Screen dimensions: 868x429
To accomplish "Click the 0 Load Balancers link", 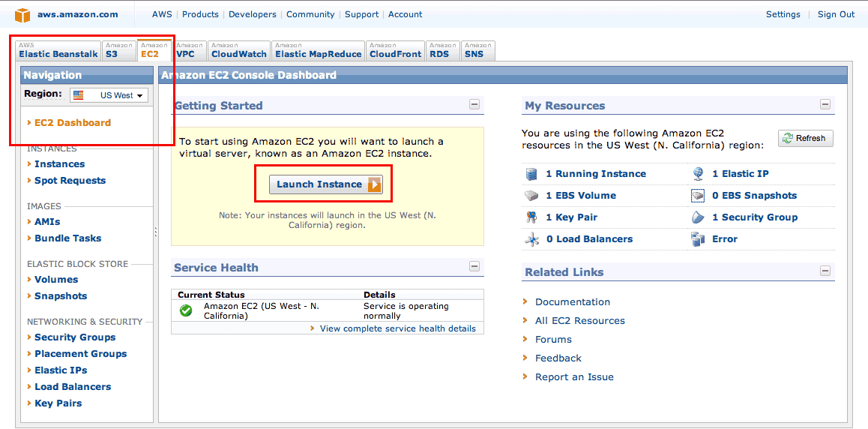I will [589, 239].
